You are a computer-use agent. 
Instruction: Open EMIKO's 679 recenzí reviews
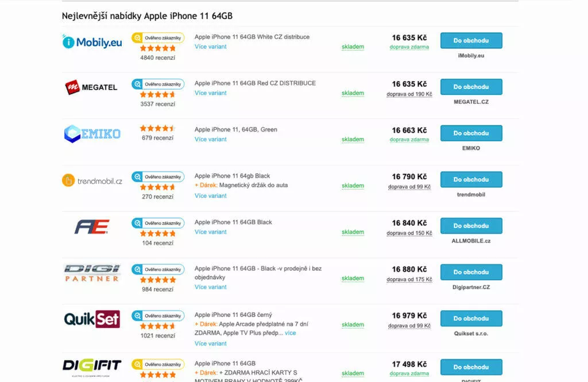(157, 138)
